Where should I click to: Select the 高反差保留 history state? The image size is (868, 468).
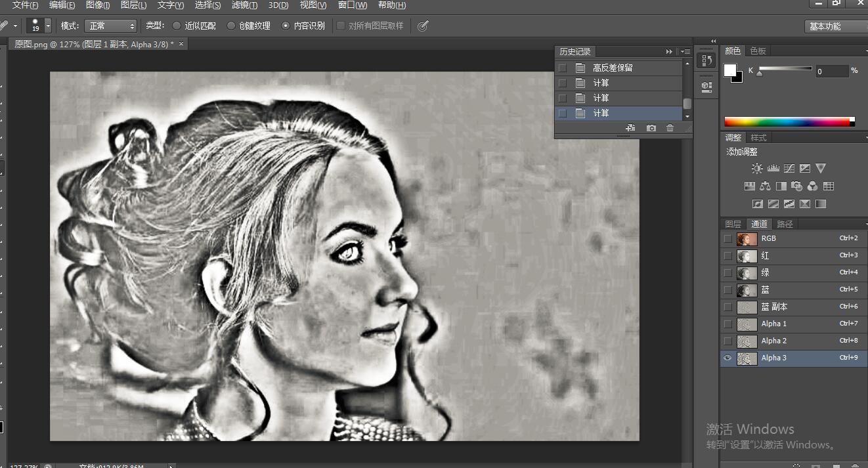[x=612, y=68]
